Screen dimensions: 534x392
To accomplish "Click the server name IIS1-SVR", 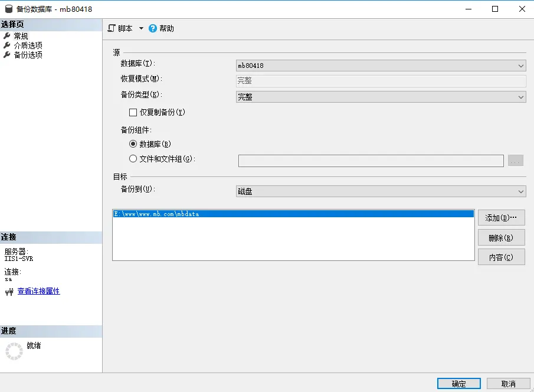I will tap(19, 259).
